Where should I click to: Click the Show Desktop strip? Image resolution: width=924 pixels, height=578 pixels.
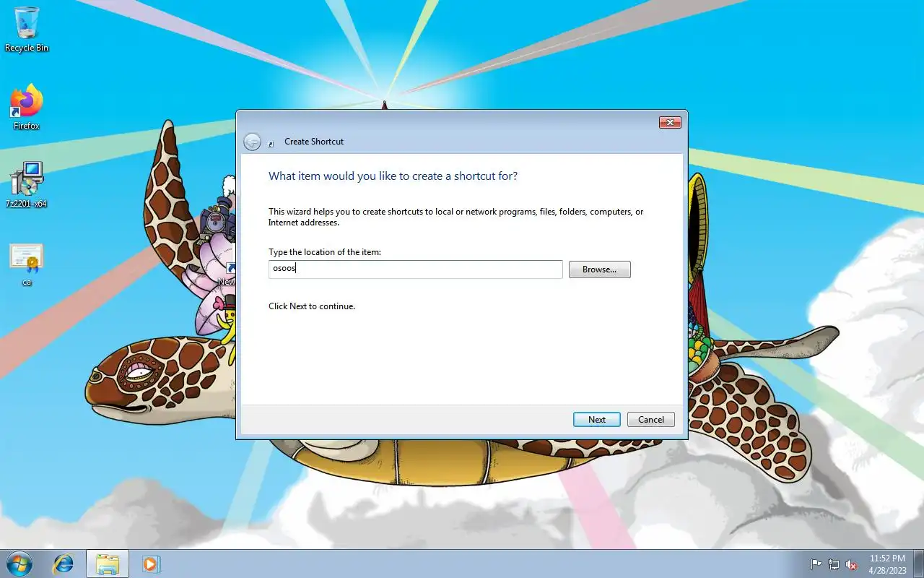point(918,564)
